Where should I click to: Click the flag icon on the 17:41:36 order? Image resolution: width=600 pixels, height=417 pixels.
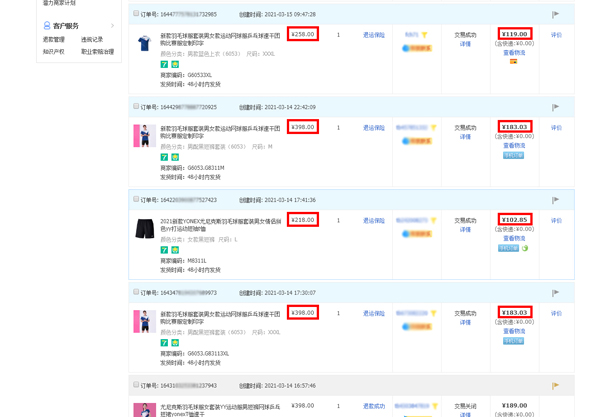tap(556, 200)
